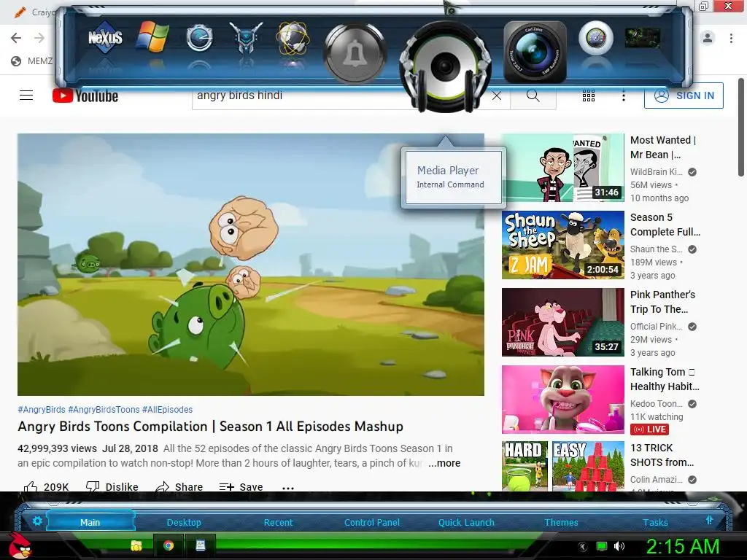This screenshot has width=747, height=560.
Task: Click the Angry Birds video player
Action: coord(251,264)
